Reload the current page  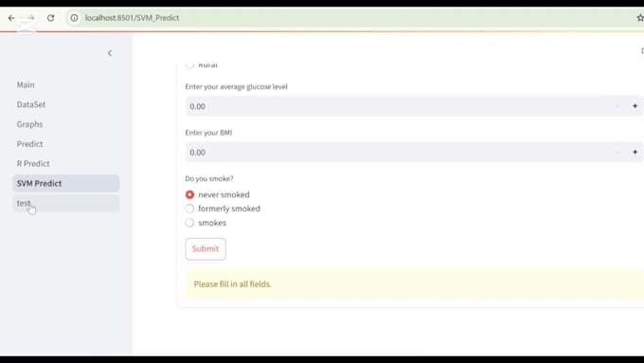point(50,18)
